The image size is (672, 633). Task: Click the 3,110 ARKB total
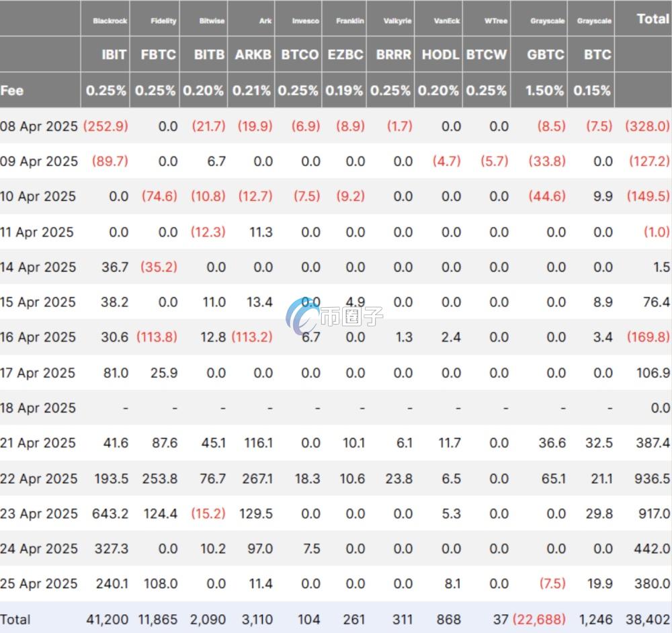257,620
